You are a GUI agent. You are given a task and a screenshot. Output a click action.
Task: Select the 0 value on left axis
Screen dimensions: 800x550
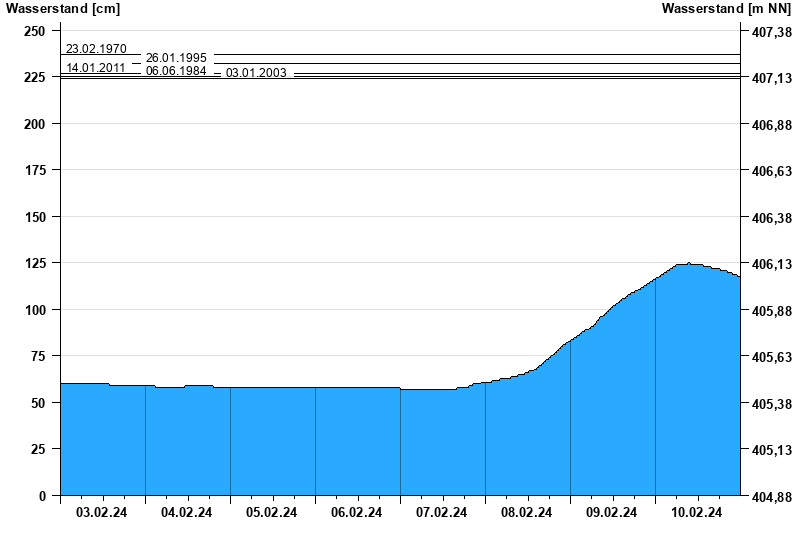(42, 496)
